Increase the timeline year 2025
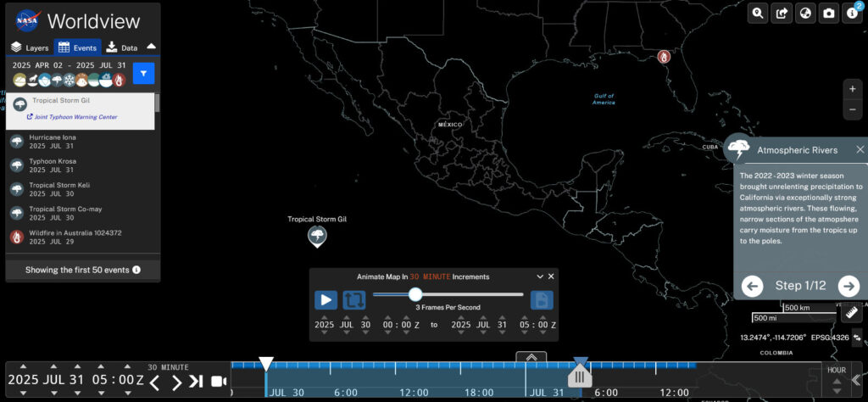This screenshot has height=402, width=868. [23, 366]
